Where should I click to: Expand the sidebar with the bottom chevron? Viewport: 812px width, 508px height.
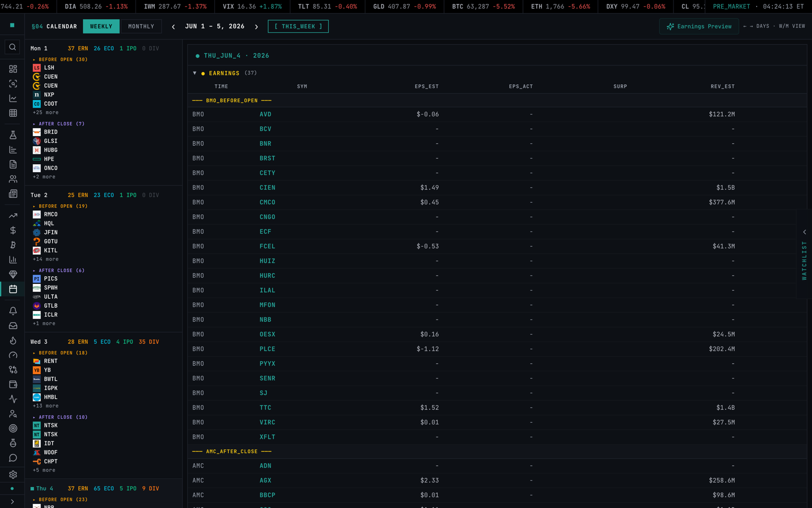click(x=12, y=502)
